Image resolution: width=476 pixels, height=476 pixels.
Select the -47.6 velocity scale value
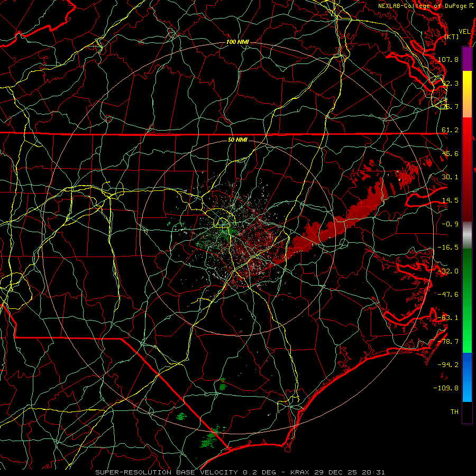pyautogui.click(x=448, y=295)
